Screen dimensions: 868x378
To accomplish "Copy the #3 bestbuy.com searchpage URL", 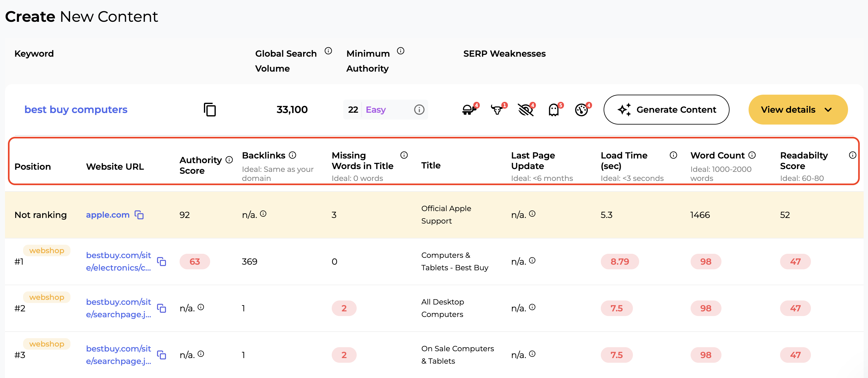I will (x=162, y=355).
